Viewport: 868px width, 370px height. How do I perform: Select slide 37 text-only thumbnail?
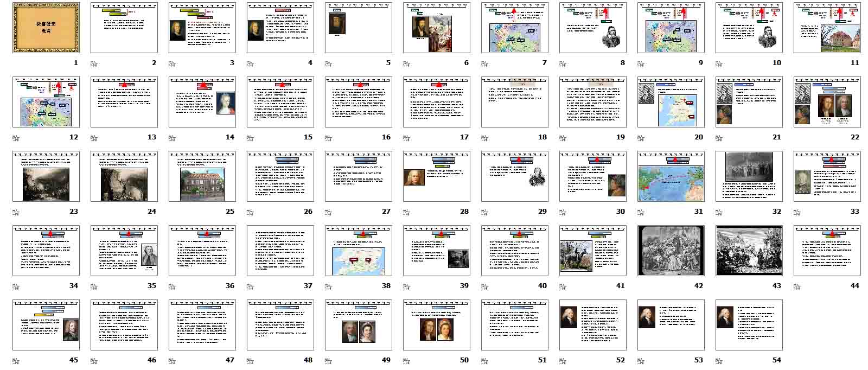(x=280, y=251)
